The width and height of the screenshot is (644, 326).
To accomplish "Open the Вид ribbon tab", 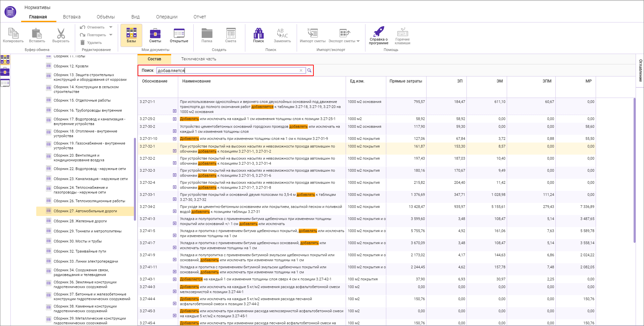I will [136, 17].
